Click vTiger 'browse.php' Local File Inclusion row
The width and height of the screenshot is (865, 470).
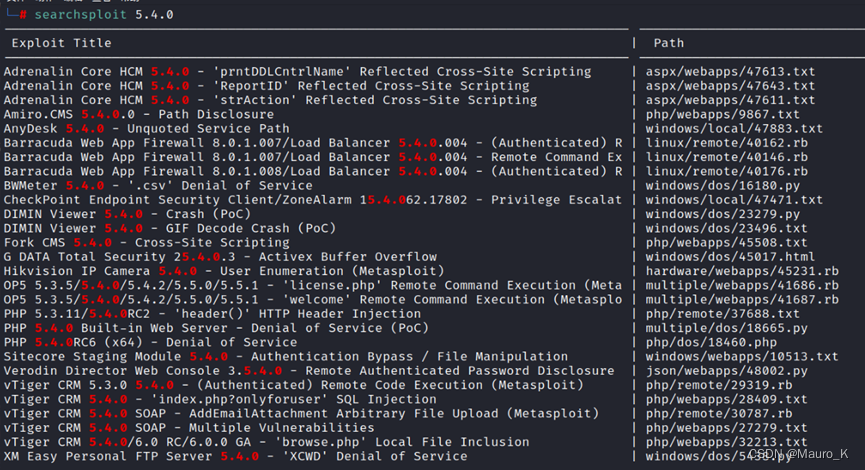point(266,443)
